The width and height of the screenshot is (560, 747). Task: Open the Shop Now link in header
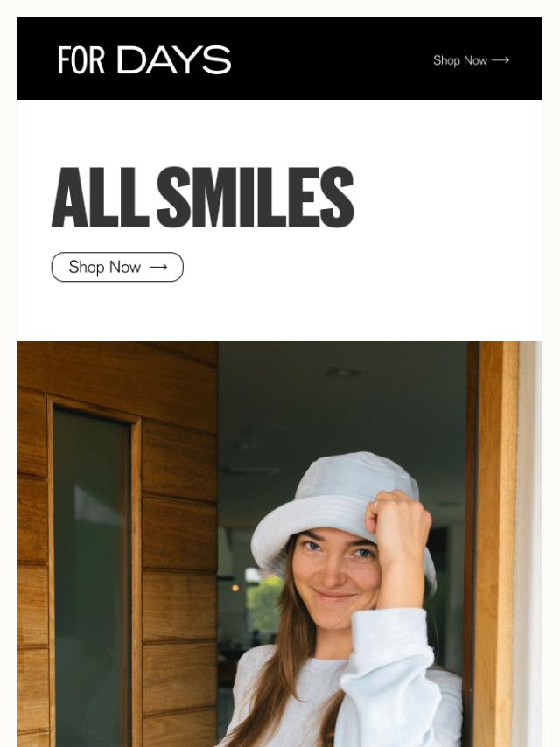tap(471, 60)
